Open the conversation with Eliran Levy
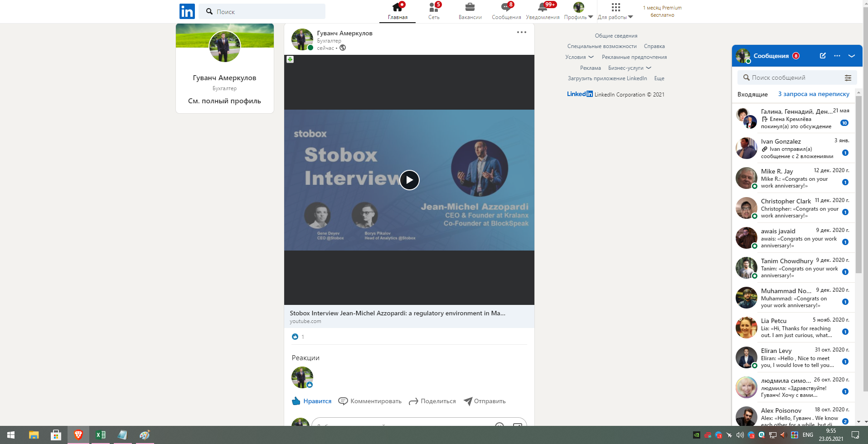 click(x=793, y=357)
